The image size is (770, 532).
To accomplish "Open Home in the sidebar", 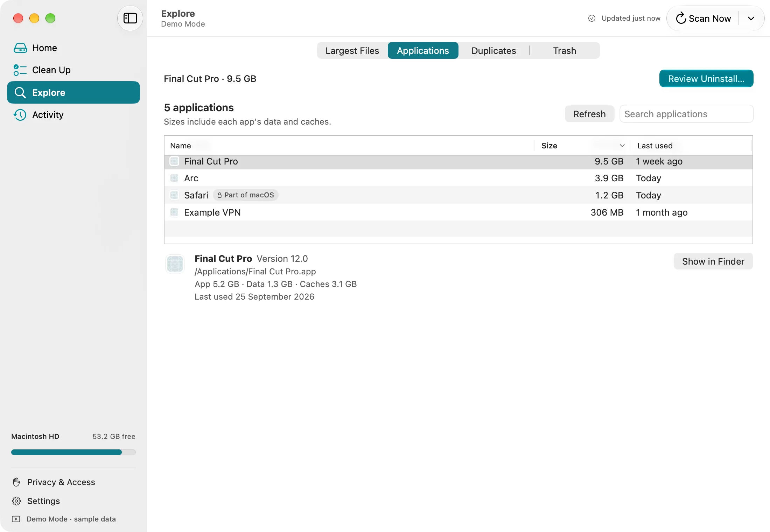I will pyautogui.click(x=73, y=48).
